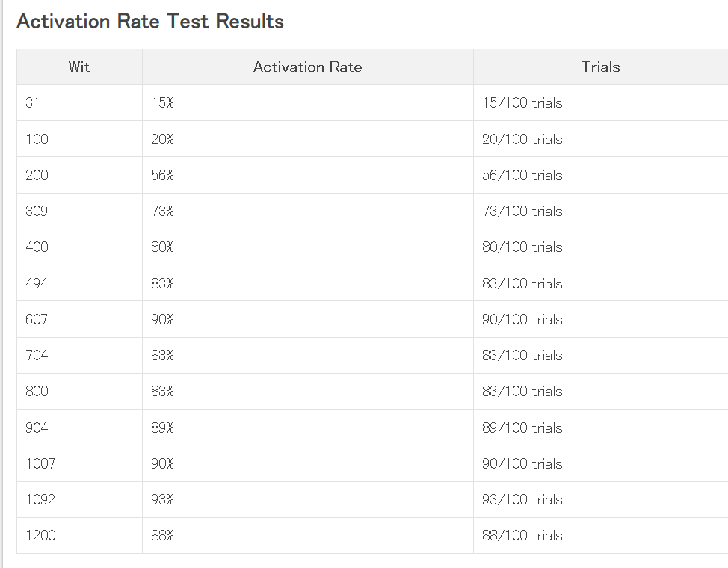728x568 pixels.
Task: Click the Wit column header
Action: tap(79, 67)
